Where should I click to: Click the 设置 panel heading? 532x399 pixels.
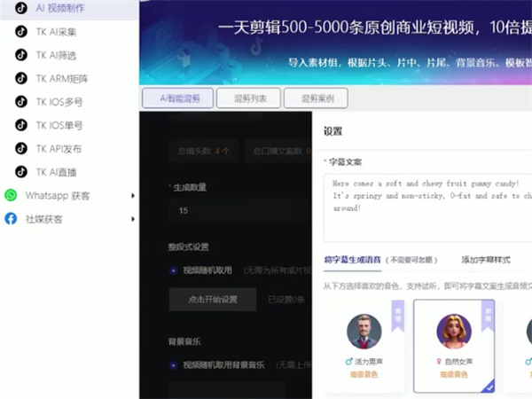[x=332, y=131]
